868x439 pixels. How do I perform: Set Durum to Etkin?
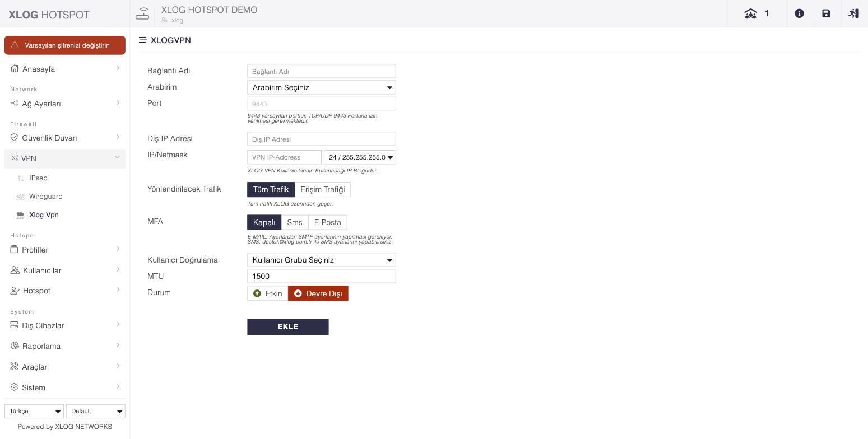[268, 293]
